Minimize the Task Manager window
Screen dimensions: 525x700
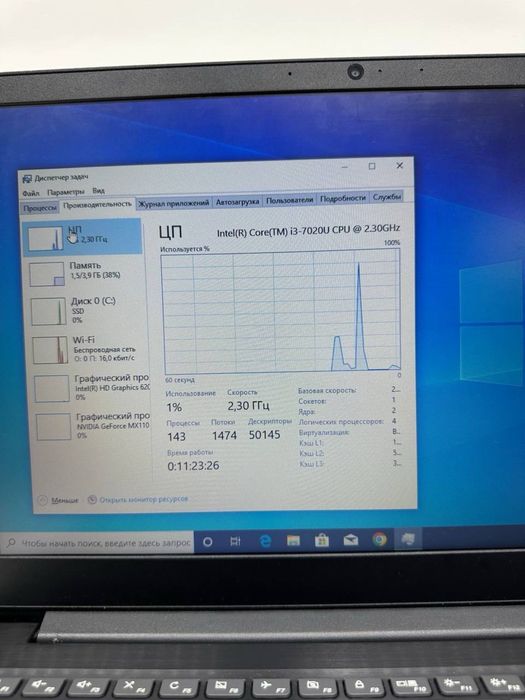coord(345,167)
